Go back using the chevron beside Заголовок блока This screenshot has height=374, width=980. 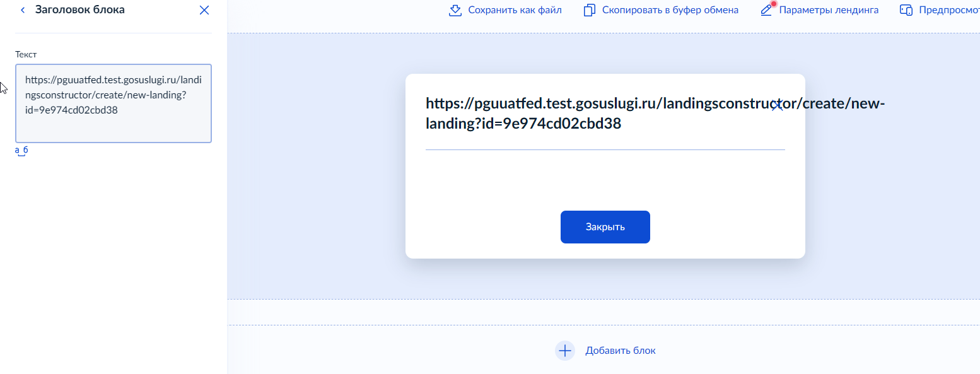coord(23,10)
